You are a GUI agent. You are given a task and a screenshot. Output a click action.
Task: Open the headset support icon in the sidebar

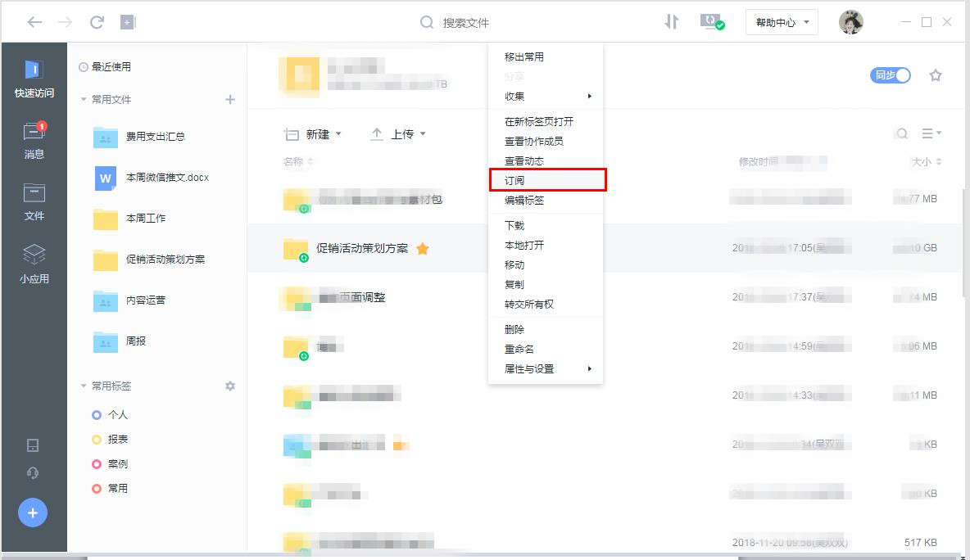[x=34, y=471]
